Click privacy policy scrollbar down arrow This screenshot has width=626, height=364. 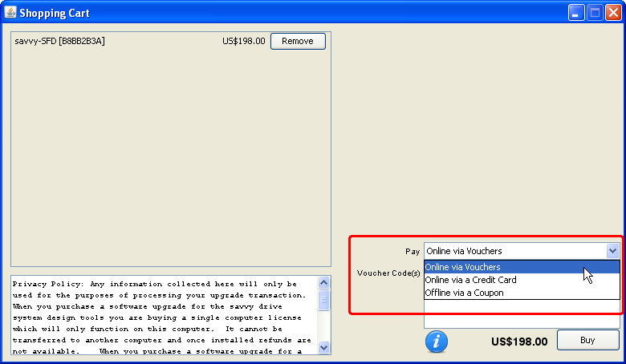(x=323, y=347)
